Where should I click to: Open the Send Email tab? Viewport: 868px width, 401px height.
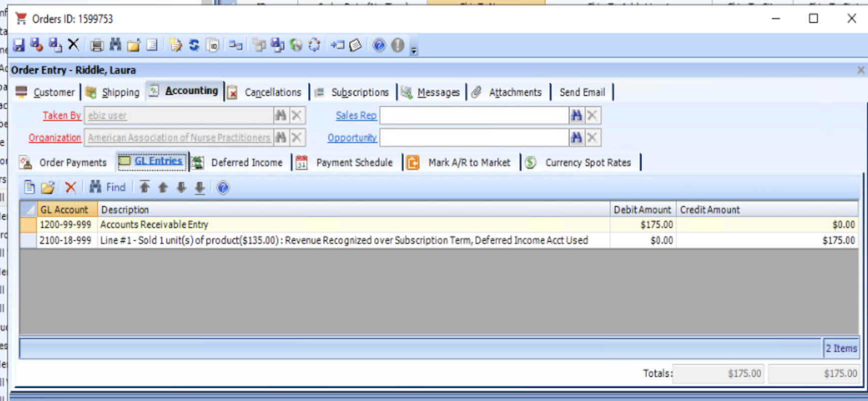582,92
